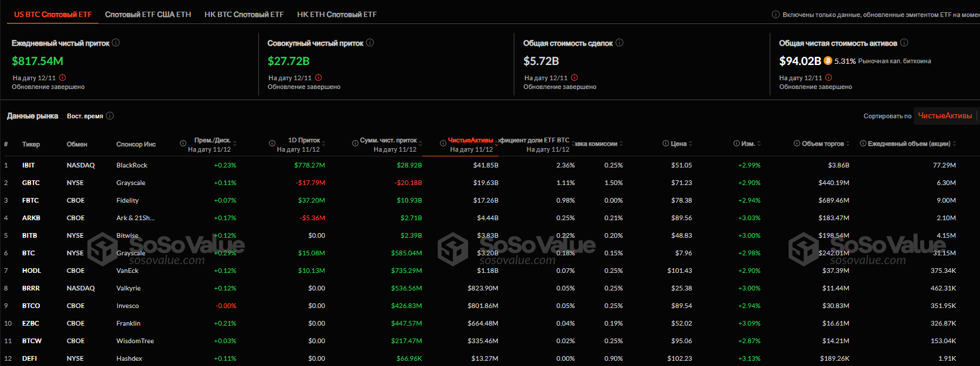Screen dimensions: 980x366
Task: Click +3.13% change for DEFI
Action: click(749, 358)
